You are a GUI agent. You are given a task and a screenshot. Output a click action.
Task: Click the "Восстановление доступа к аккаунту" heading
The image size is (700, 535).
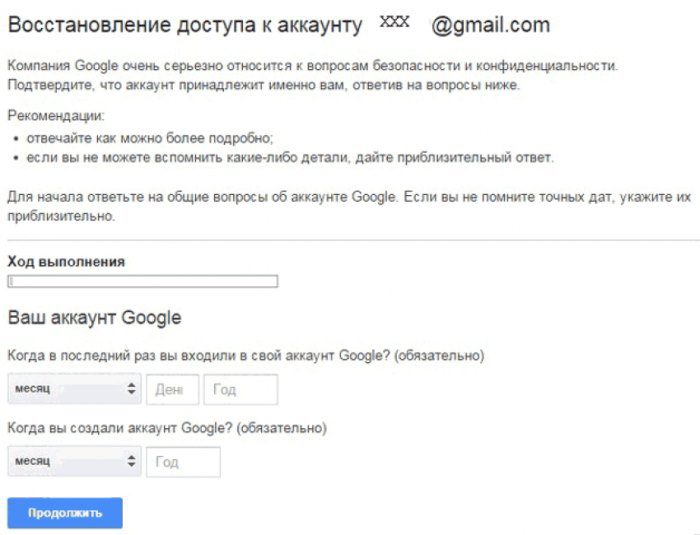tap(185, 25)
